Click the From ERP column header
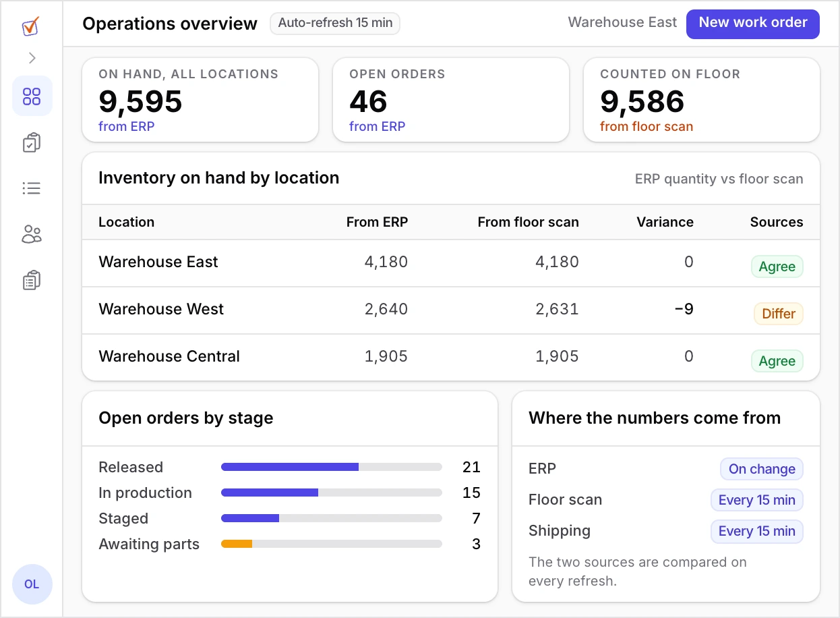Screen dimensions: 840x618 click(378, 222)
